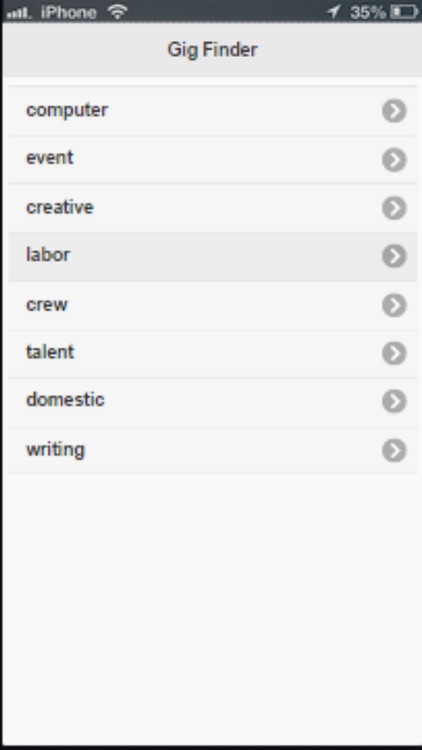Tap the Gig Finder header title
This screenshot has width=422, height=750.
[x=212, y=50]
